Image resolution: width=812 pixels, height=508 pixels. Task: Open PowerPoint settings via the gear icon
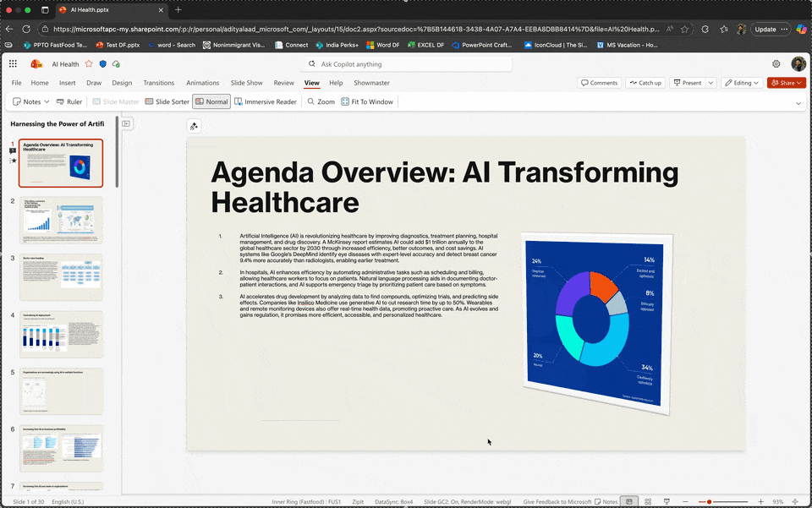pos(776,63)
